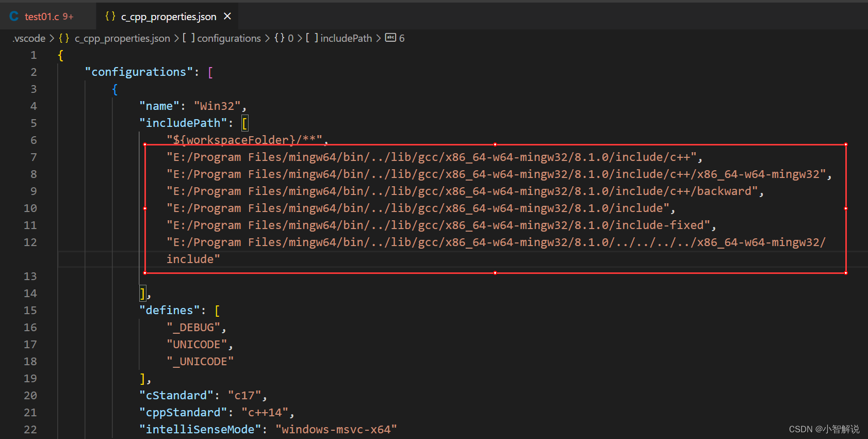Select the breadcrumb string item 6
This screenshot has width=868, height=439.
click(402, 38)
